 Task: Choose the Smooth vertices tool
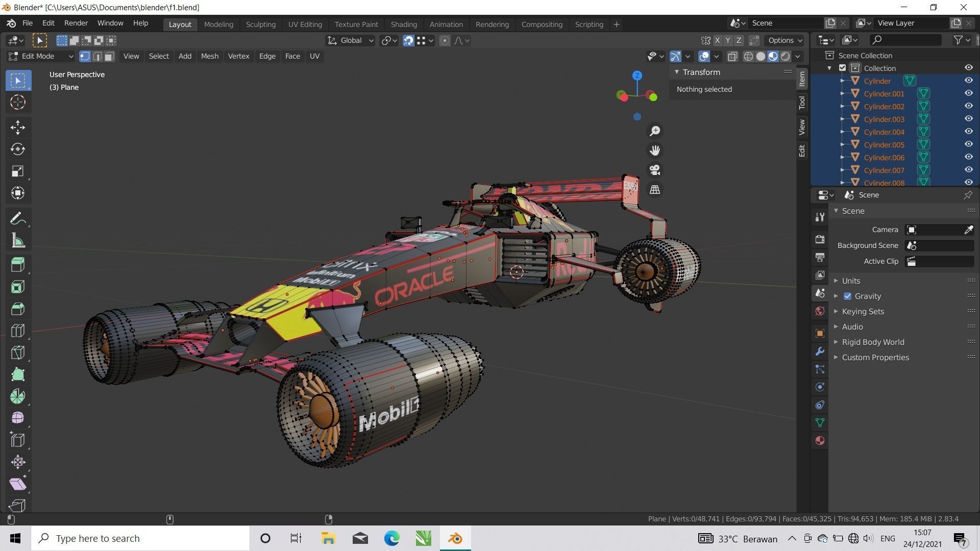(x=18, y=418)
